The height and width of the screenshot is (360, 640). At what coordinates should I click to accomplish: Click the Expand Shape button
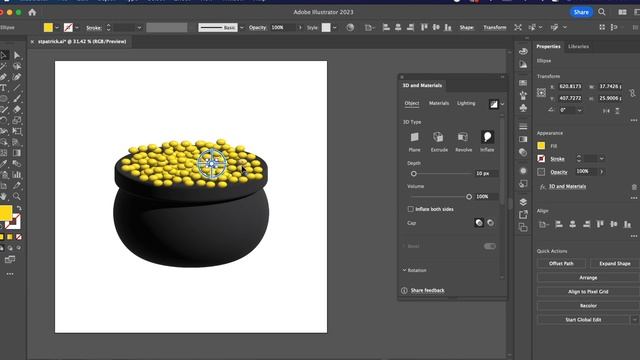click(615, 264)
